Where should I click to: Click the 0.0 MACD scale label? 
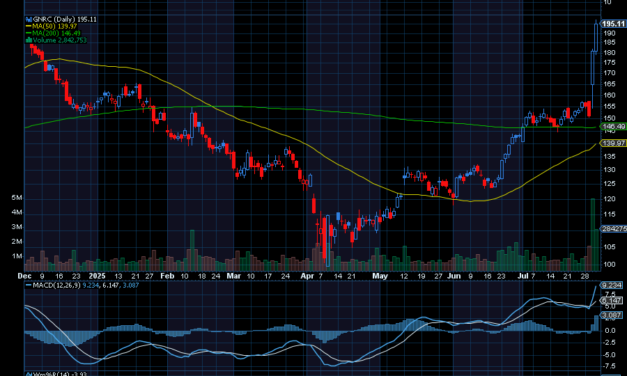click(611, 331)
